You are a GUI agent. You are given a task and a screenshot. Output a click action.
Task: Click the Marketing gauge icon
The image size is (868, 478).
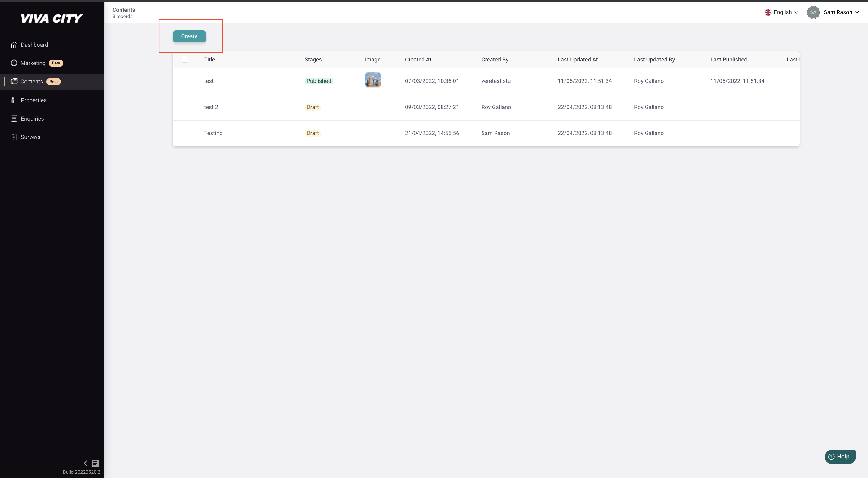pyautogui.click(x=14, y=63)
